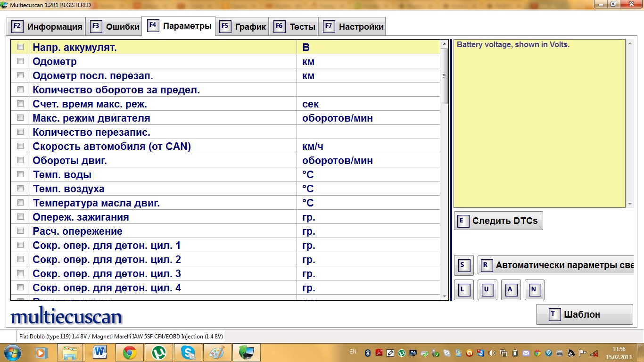Select the Скорость автомобиля (от CAN) checkbox
The height and width of the screenshot is (362, 644).
[20, 146]
